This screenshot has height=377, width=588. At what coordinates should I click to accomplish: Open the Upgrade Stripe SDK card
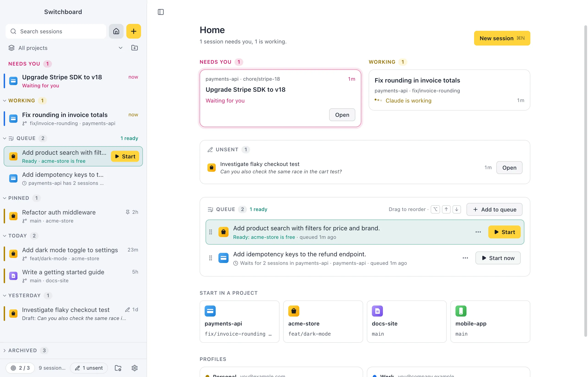(x=342, y=115)
